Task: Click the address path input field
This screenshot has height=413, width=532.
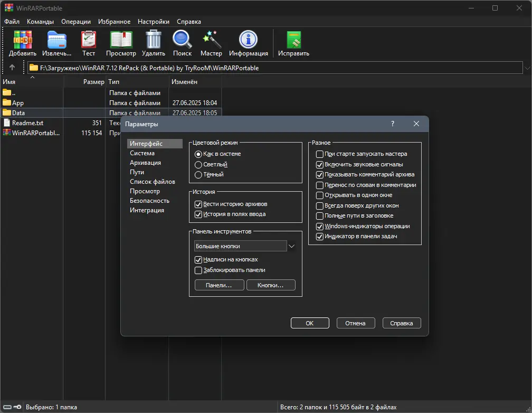Action: point(275,68)
